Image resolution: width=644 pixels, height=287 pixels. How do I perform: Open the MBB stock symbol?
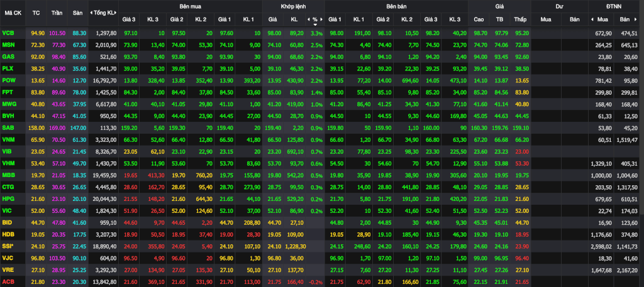pos(9,175)
